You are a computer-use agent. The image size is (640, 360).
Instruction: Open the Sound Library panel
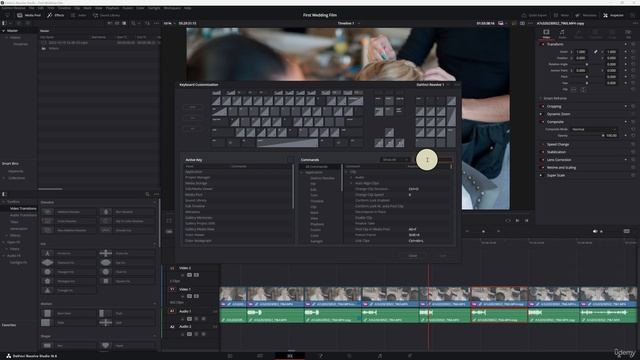pos(107,15)
